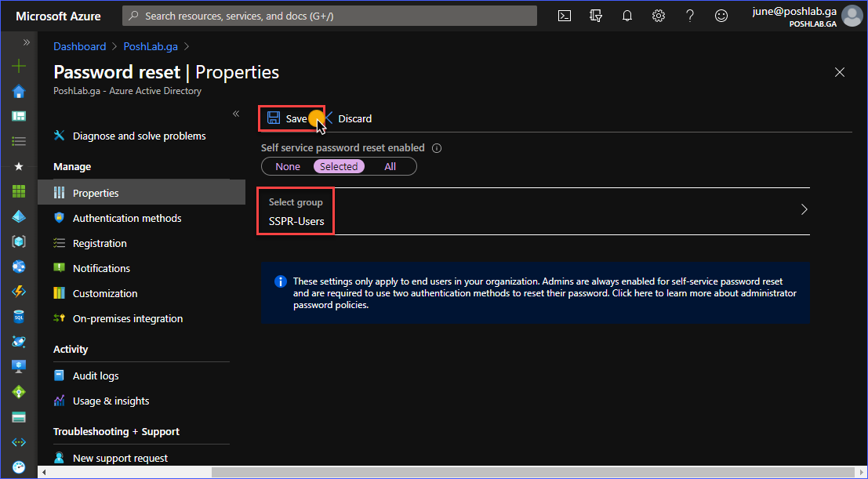Click the feedback smiley icon
868x479 pixels.
pos(721,16)
